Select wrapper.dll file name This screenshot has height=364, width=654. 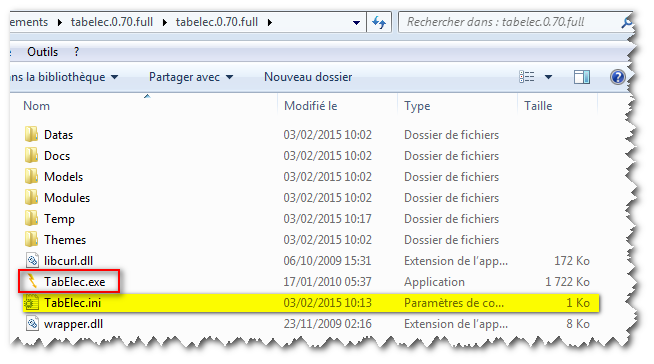point(73,324)
